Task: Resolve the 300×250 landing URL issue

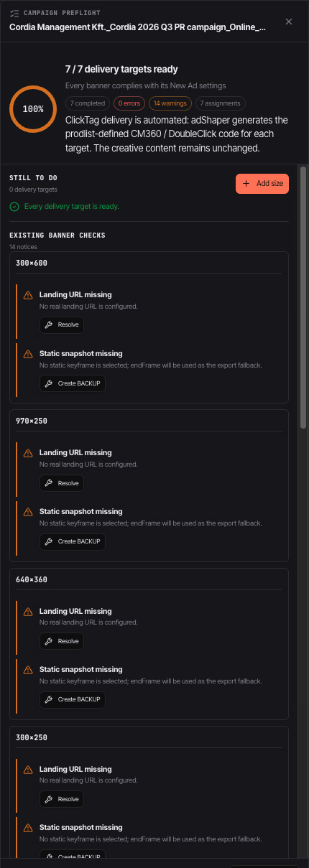Action: 62,799
